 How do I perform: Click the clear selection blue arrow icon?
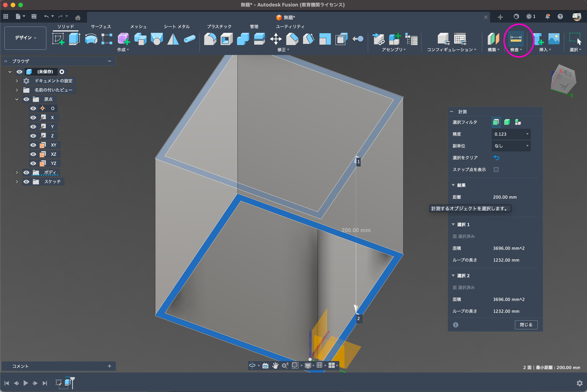point(496,158)
